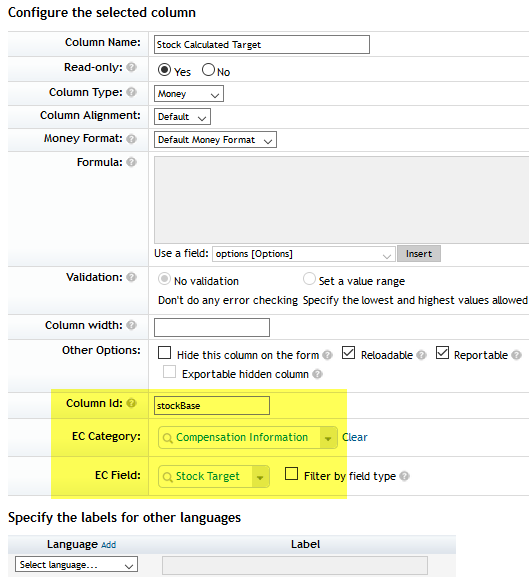Click the Stock Target field value
Screen dimensions: 529x585
208,476
